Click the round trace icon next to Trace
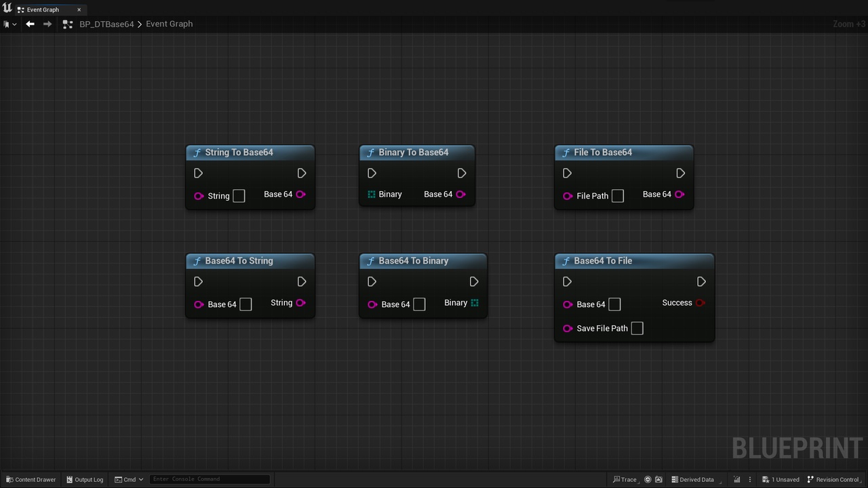Screen dimensions: 868x488 [x=648, y=479]
